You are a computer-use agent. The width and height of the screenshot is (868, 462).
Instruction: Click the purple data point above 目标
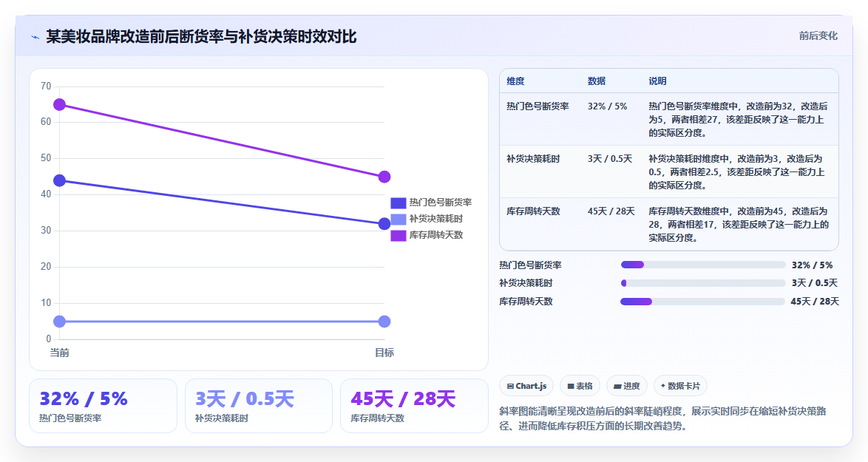(384, 177)
